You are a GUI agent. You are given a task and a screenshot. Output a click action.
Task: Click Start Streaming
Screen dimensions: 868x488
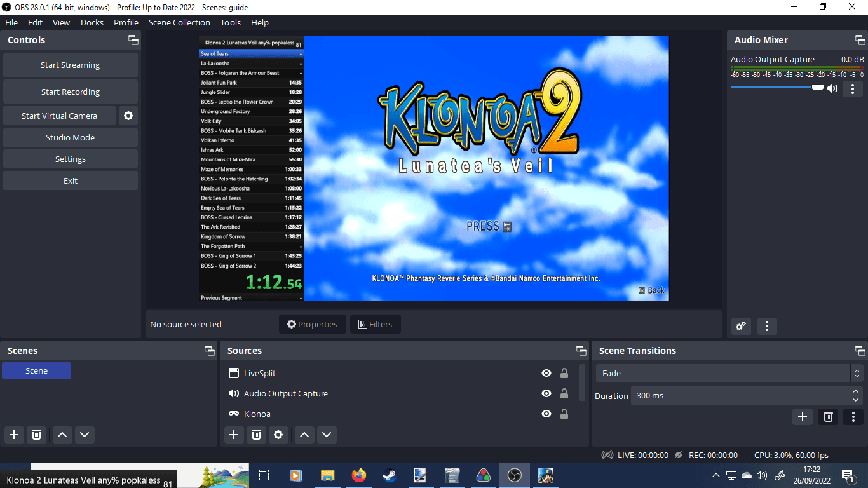click(x=71, y=65)
